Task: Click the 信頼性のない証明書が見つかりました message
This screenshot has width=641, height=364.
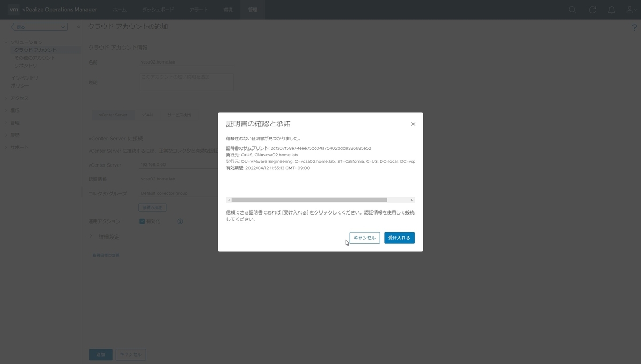Action: tap(263, 138)
